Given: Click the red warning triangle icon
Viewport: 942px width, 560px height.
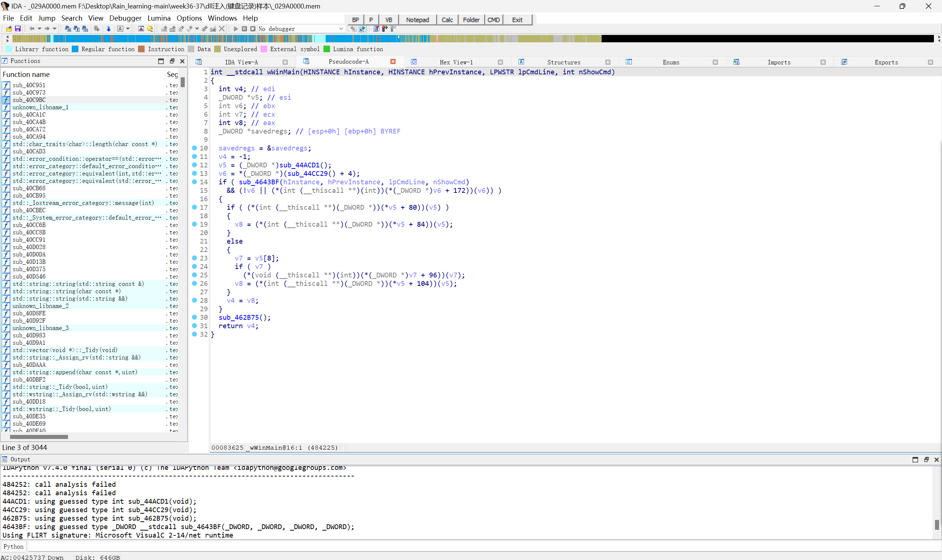Looking at the screenshot, I should click(x=141, y=29).
